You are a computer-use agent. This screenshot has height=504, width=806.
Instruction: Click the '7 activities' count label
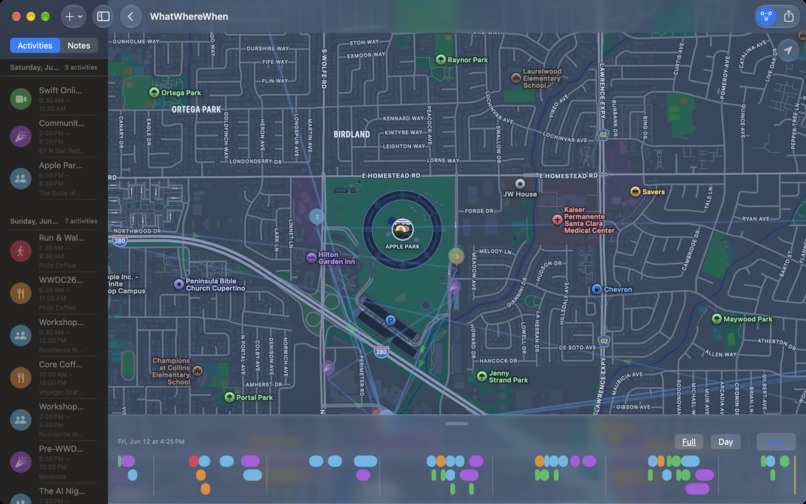(81, 221)
